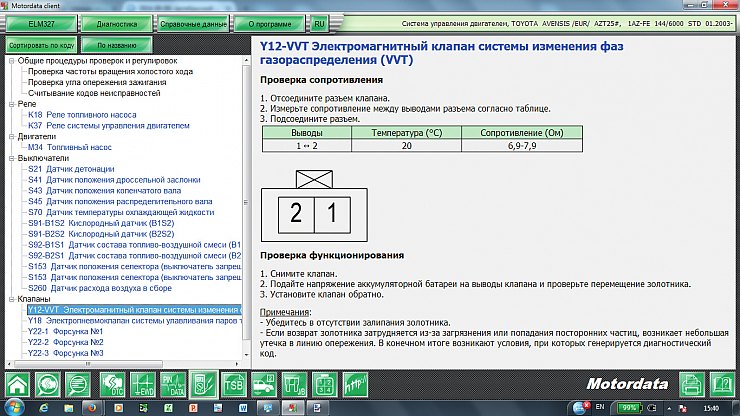Screen dimensions: 740x416
Task: Click tree vertical scrollbar up arrow
Action: 246,60
